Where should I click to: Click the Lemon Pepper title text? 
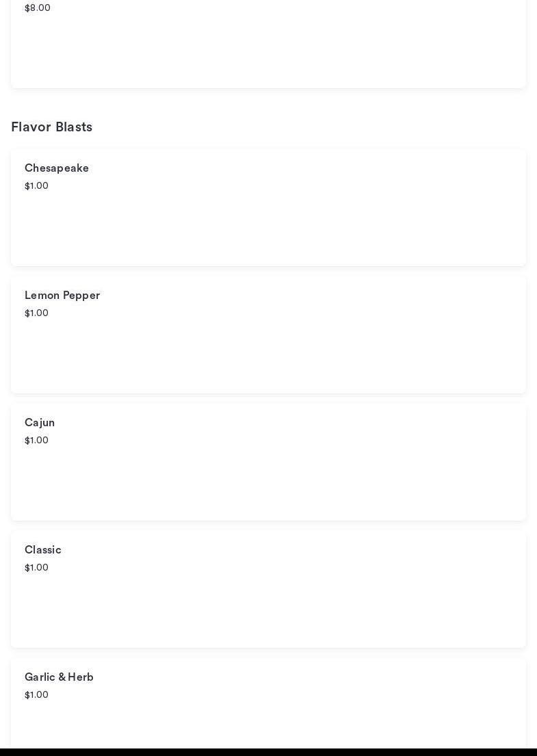[x=62, y=296]
